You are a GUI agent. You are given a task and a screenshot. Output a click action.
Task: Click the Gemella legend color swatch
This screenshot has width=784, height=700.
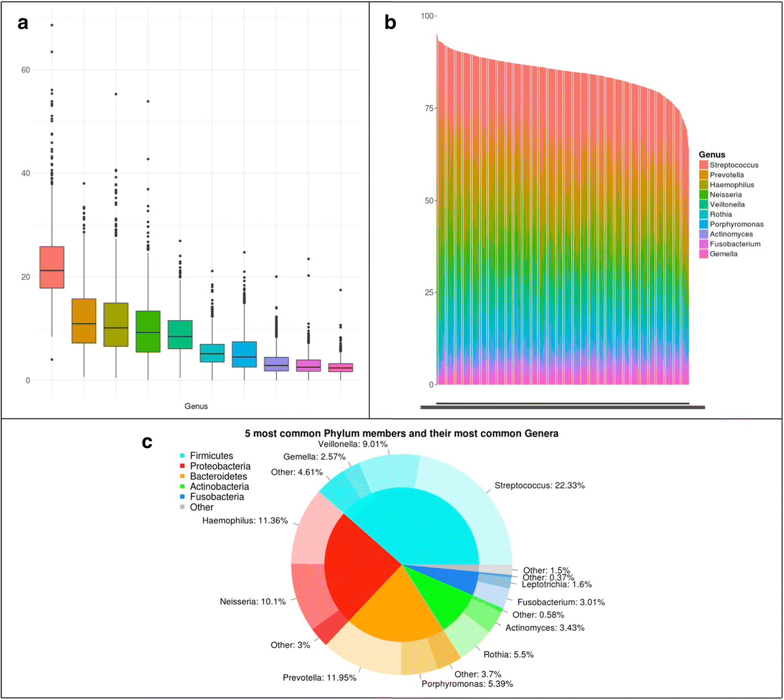tap(703, 254)
